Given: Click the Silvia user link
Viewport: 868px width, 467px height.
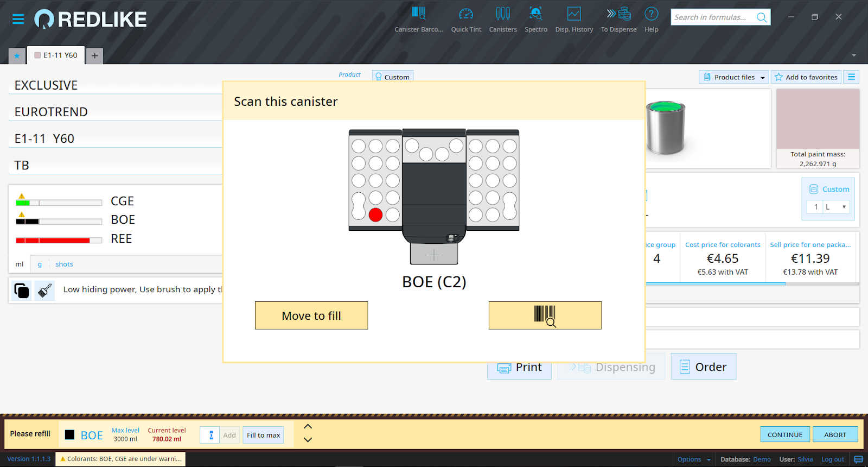Looking at the screenshot, I should [805, 459].
